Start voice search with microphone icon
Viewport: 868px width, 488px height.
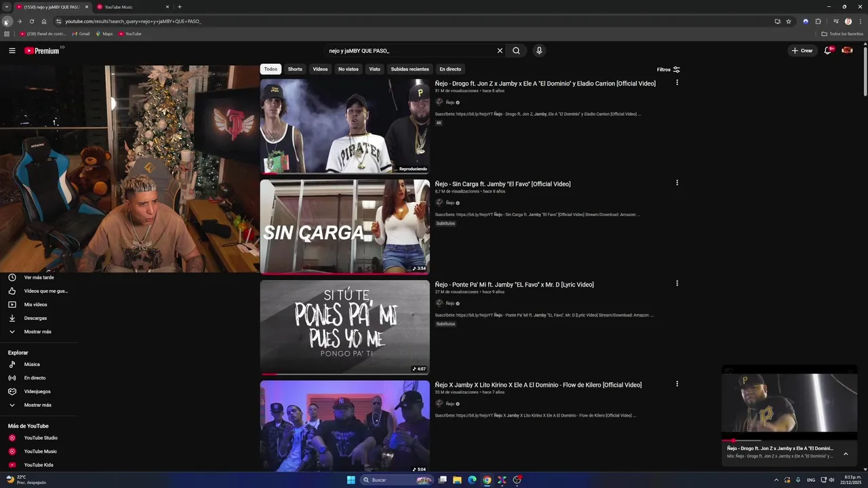click(x=539, y=51)
